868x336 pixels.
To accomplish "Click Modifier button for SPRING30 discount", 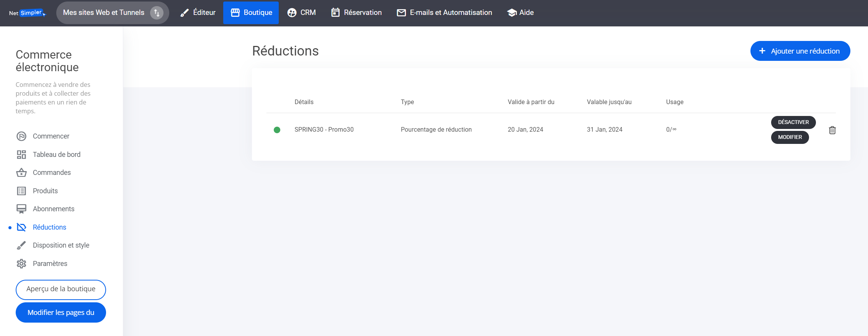I will point(790,137).
